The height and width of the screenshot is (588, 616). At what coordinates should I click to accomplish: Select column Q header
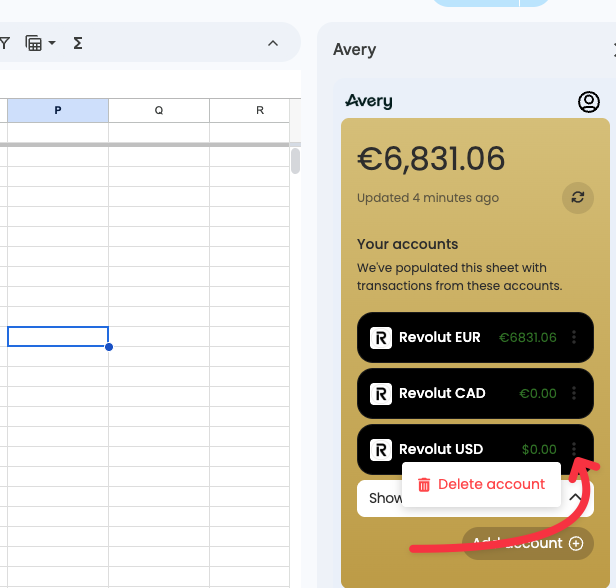(x=159, y=110)
